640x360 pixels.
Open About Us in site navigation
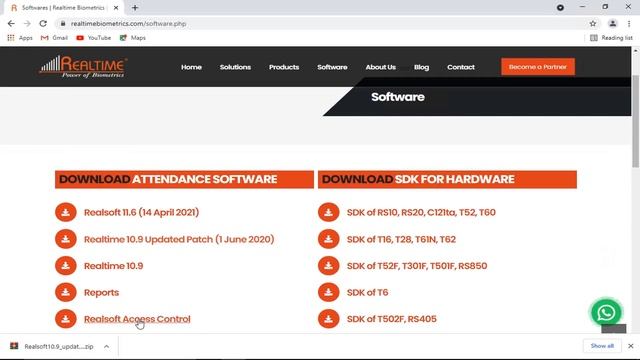point(381,67)
